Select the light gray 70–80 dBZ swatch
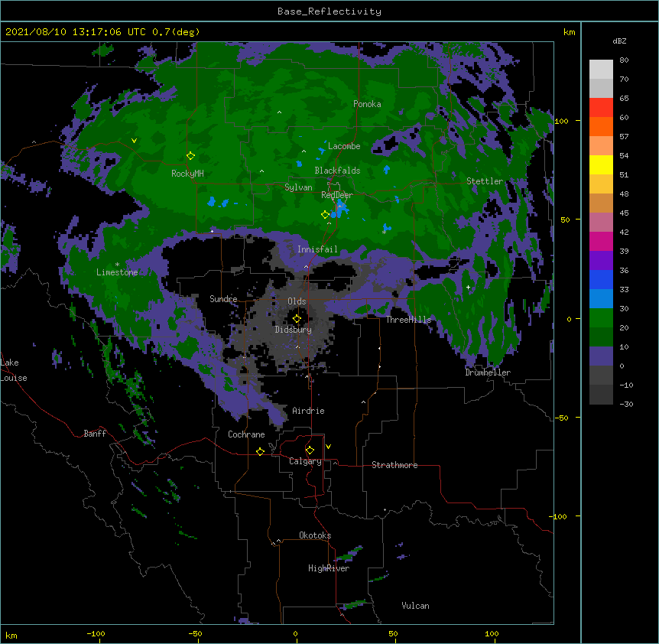Screen dimensions: 659x644 click(601, 70)
